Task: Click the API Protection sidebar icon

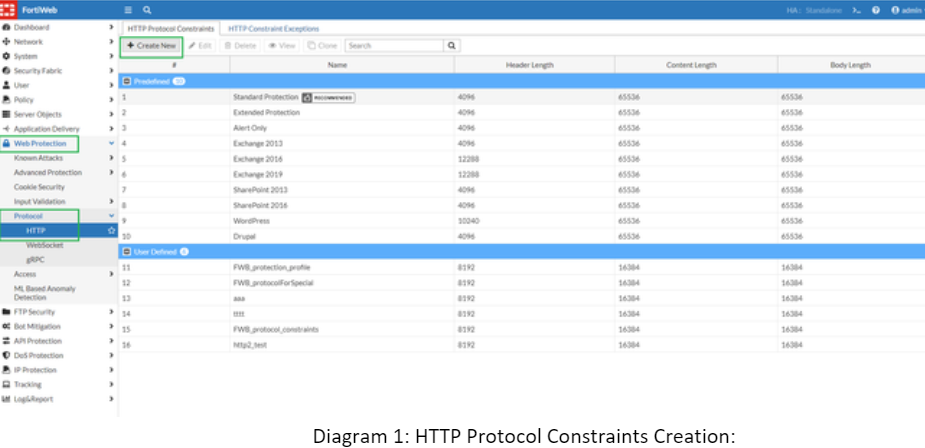Action: 6,341
